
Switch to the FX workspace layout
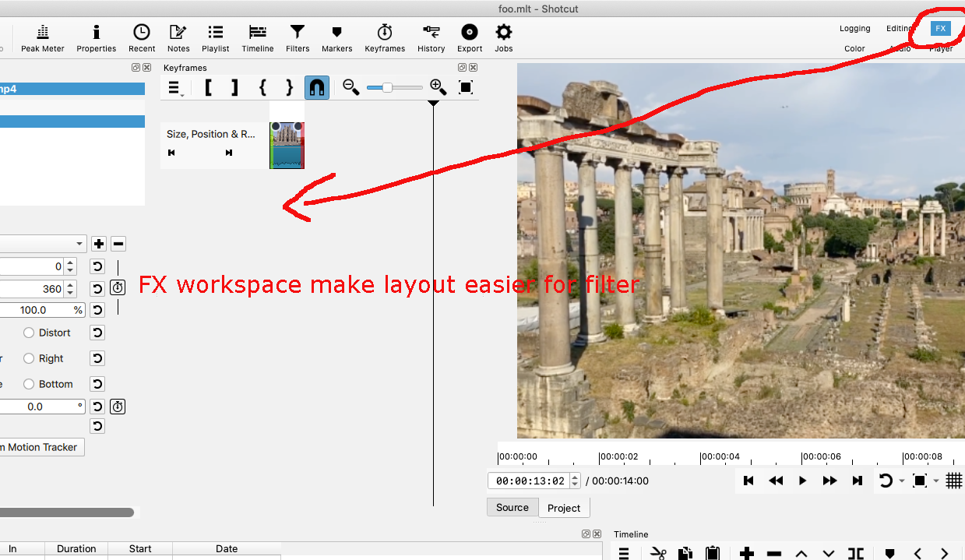941,29
